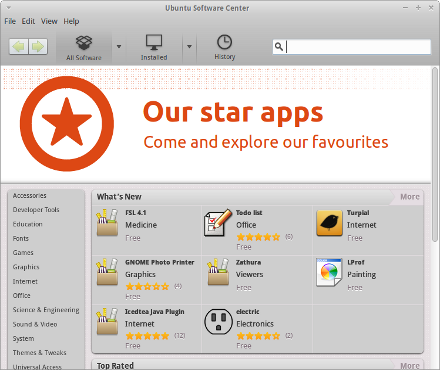
Task: Open the FSL 4.1 app title
Action: [x=136, y=213]
